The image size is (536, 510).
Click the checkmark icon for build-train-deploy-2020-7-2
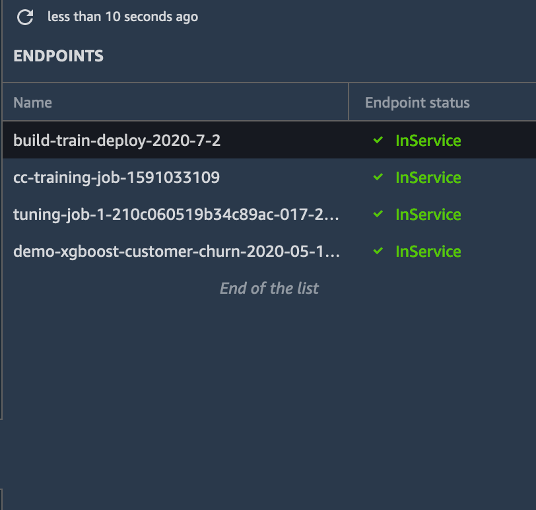pyautogui.click(x=378, y=140)
